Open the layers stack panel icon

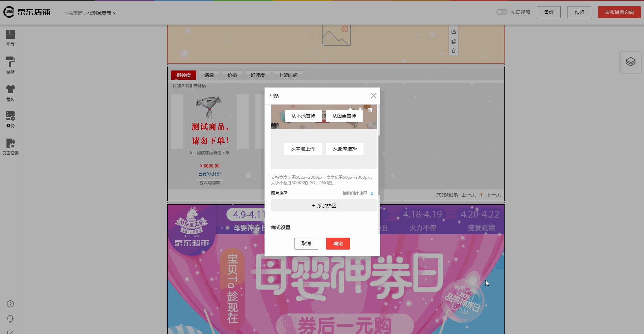coord(631,62)
